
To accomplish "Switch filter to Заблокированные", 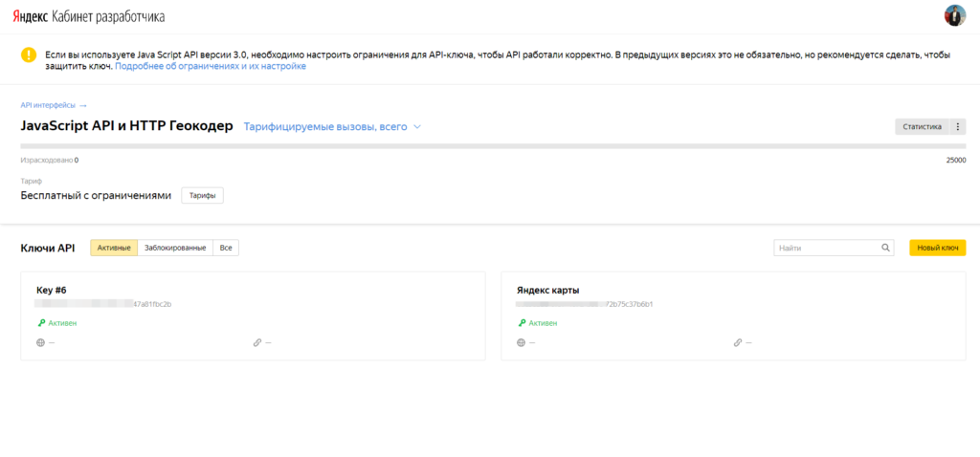I will [175, 248].
